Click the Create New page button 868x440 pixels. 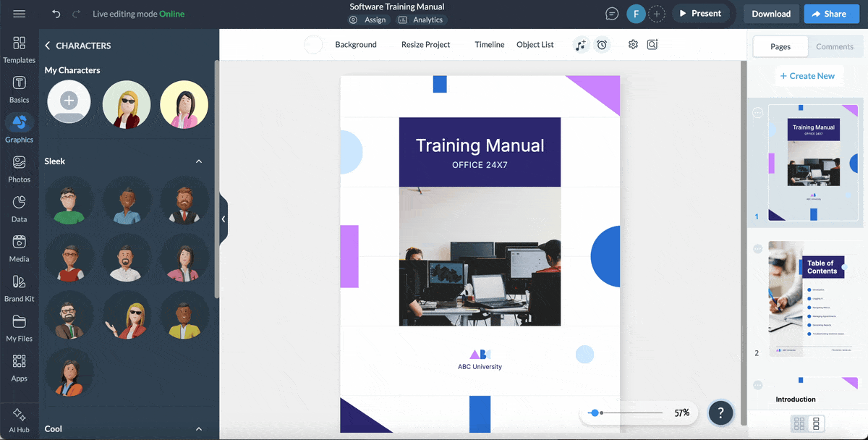click(809, 75)
